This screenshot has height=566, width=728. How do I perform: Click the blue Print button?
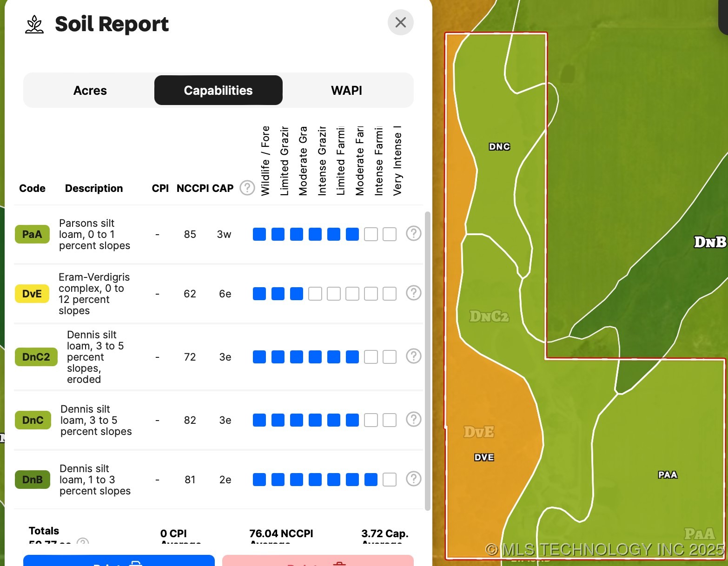(119, 561)
